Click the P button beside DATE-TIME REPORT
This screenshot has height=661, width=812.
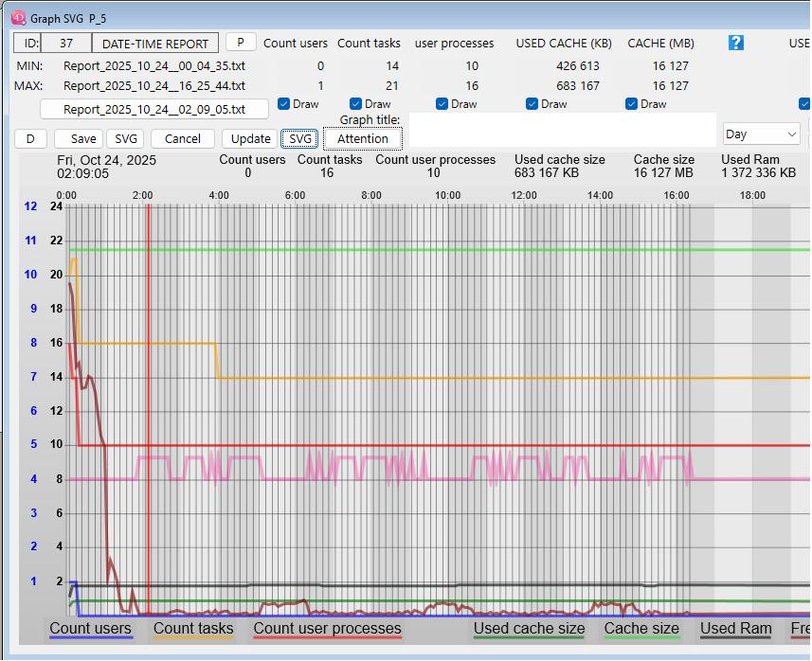coord(241,43)
